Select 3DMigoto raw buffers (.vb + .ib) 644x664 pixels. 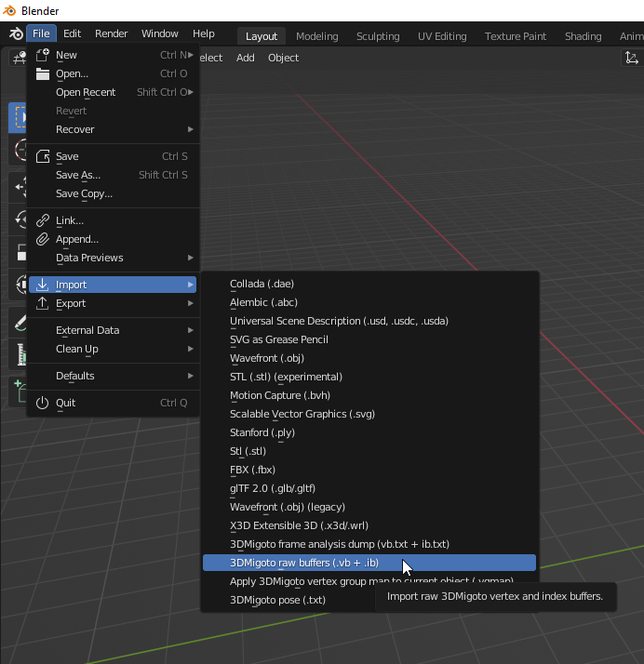click(369, 563)
